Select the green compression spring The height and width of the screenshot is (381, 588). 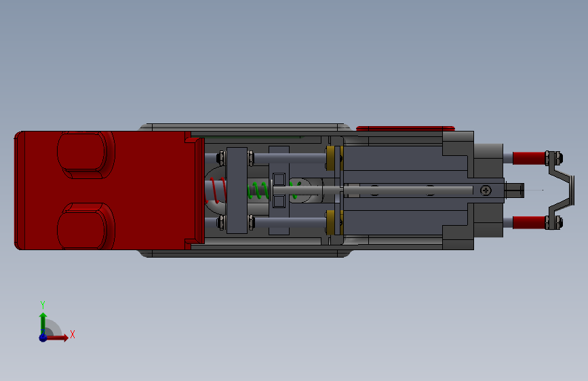click(258, 190)
